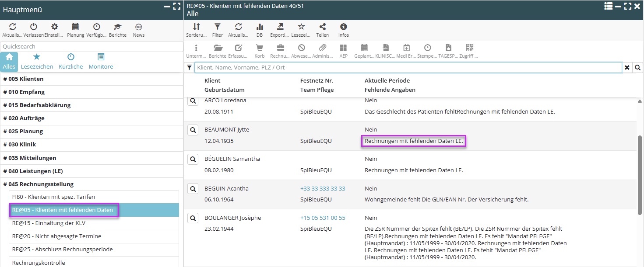Viewport: 644px width, 267px height.
Task: Click the DB bar chart icon
Action: tap(260, 27)
